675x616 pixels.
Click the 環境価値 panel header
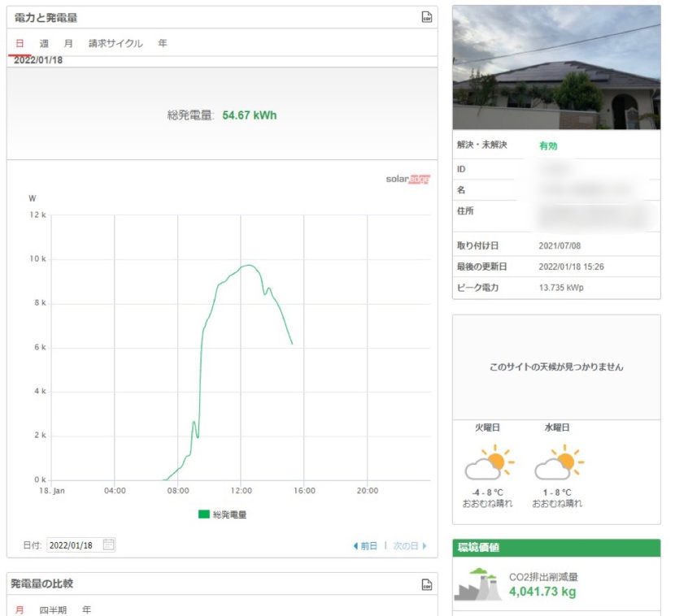click(x=556, y=547)
